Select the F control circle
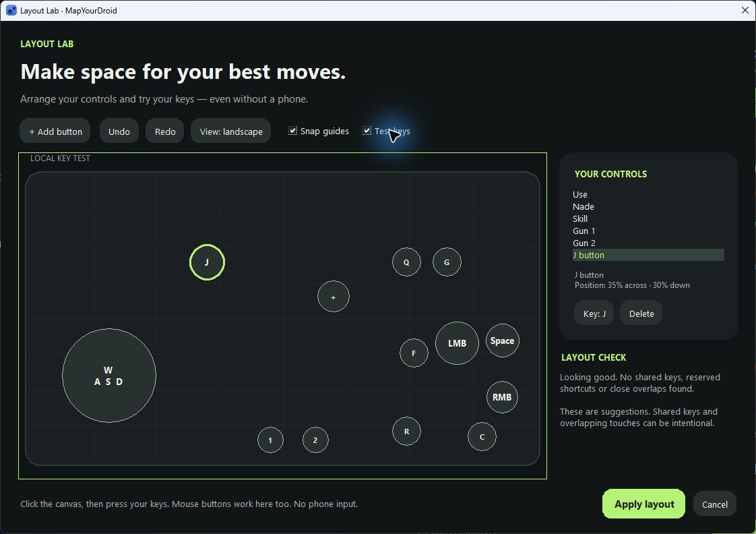 [x=414, y=353]
